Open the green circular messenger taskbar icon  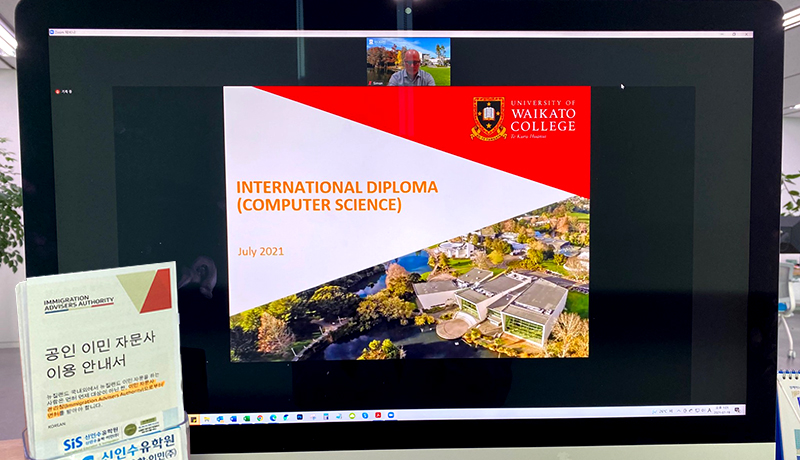point(353,416)
